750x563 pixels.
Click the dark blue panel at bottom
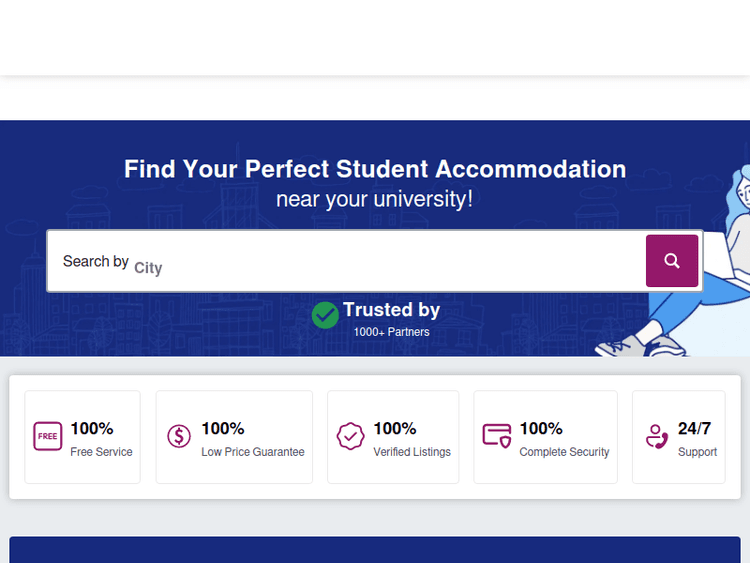click(375, 550)
